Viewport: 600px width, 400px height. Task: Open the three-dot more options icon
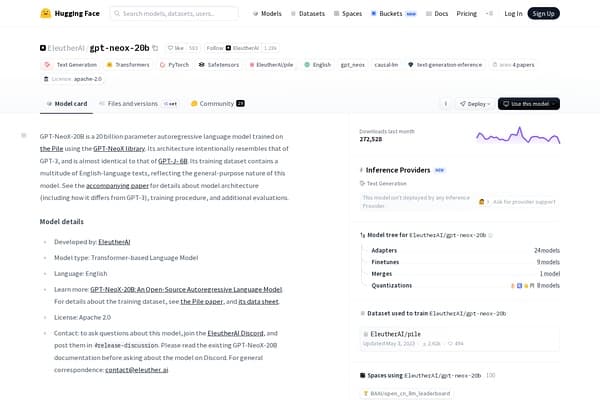click(445, 104)
